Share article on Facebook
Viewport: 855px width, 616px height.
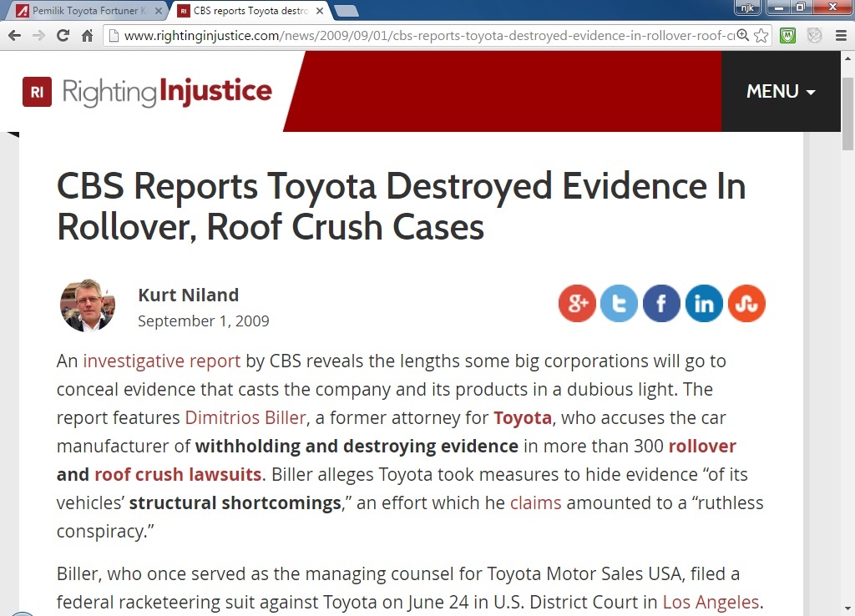click(x=661, y=303)
